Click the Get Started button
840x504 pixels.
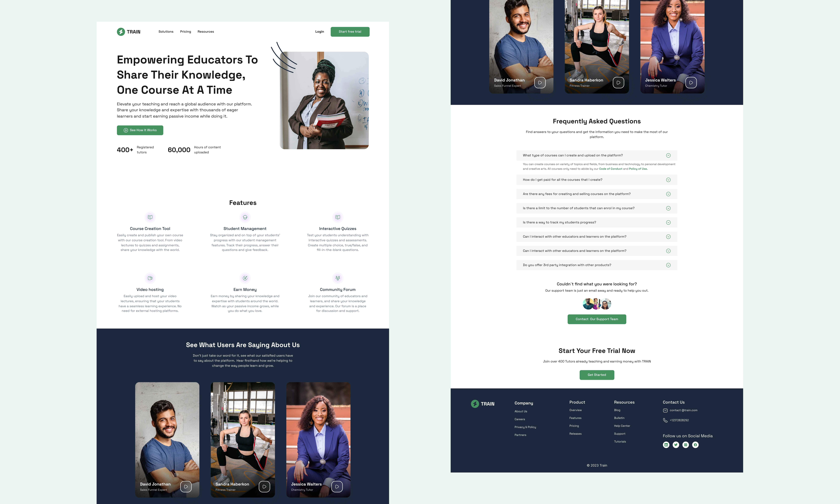[597, 375]
